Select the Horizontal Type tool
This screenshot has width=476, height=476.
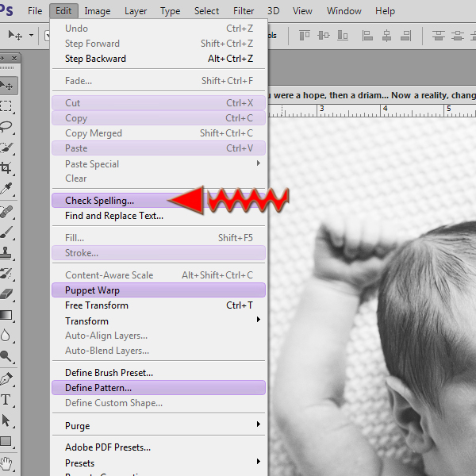(x=6, y=400)
